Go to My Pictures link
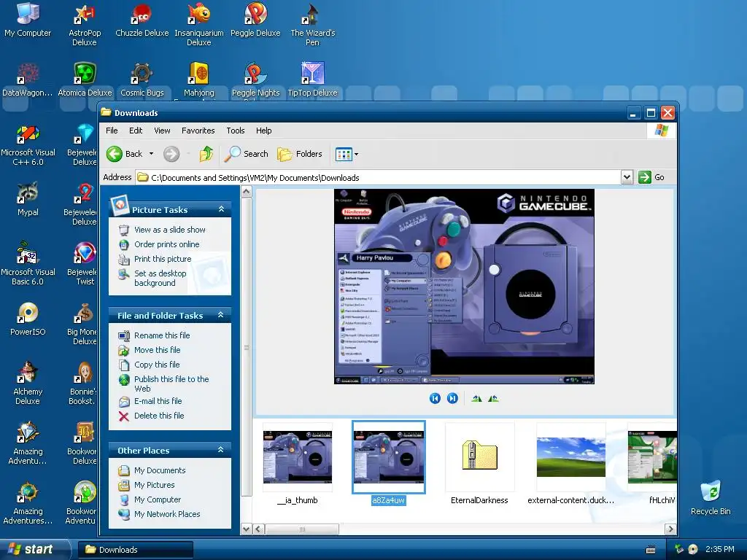This screenshot has height=560, width=747. 155,485
